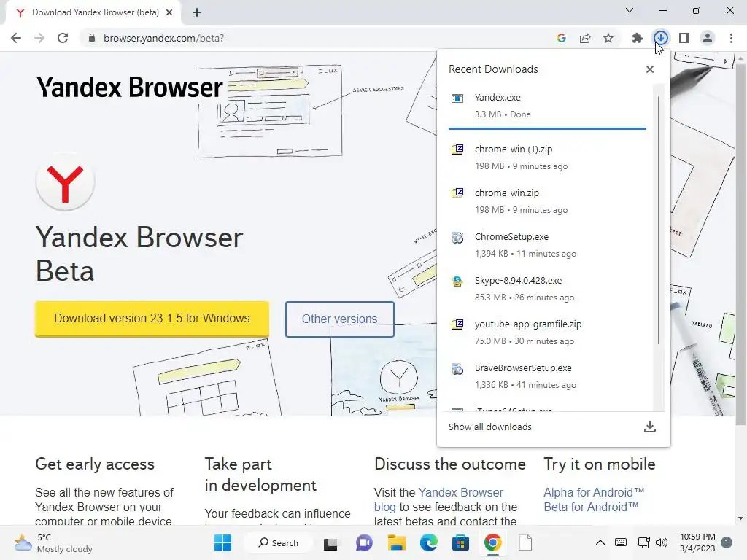Open the weather widget in taskbar

click(x=53, y=543)
